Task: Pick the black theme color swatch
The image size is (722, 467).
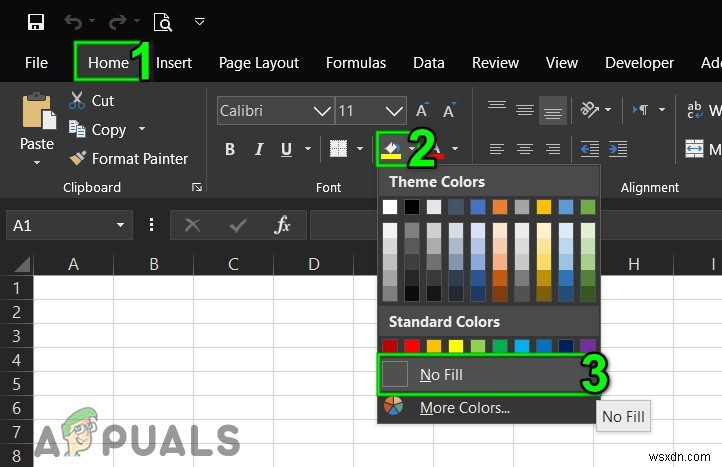Action: pyautogui.click(x=412, y=207)
